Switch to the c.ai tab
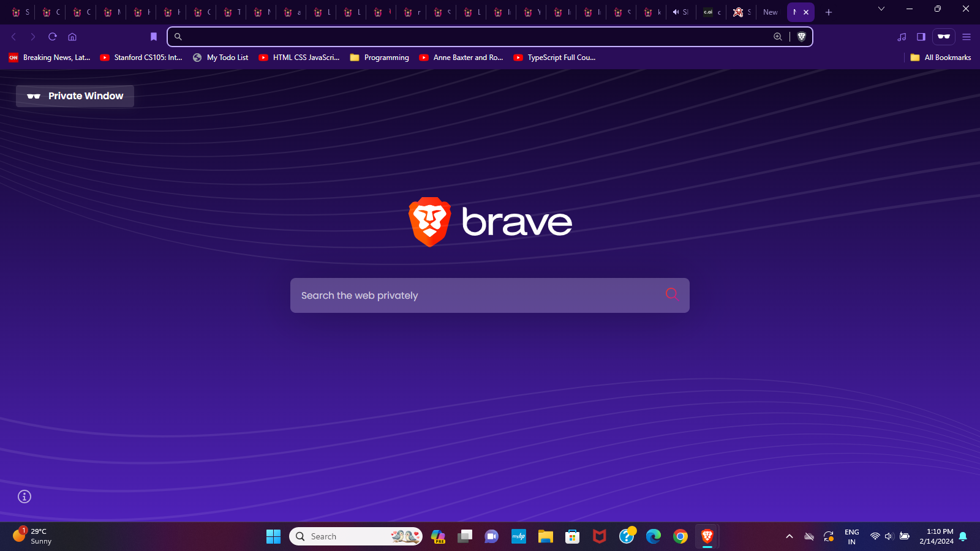Viewport: 980px width, 551px height. (x=711, y=12)
